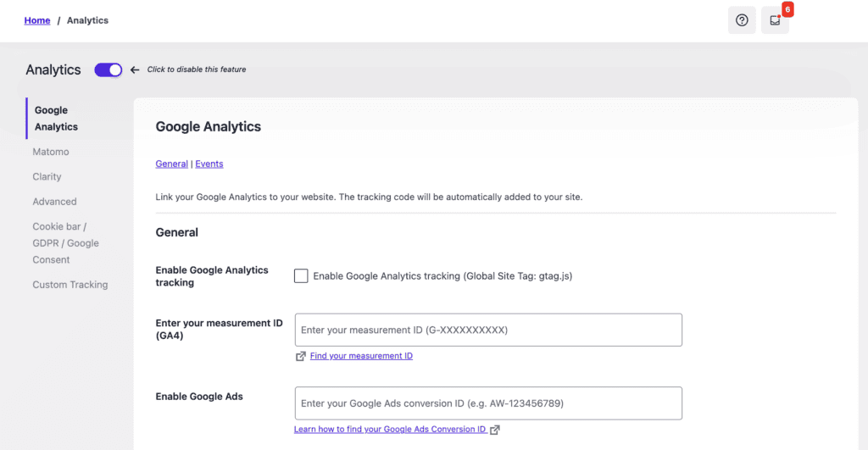Focus the Google Ads conversion ID field
Image resolution: width=868 pixels, height=450 pixels.
(x=488, y=403)
